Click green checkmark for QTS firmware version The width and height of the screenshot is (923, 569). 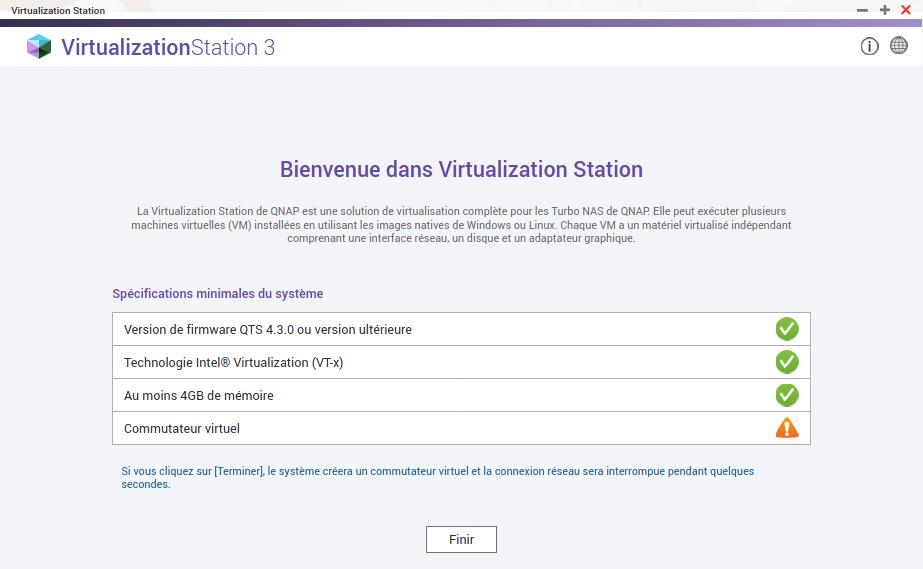point(787,329)
